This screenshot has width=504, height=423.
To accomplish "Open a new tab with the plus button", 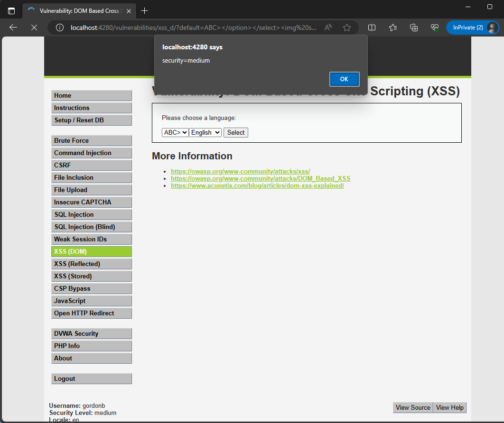I will (145, 10).
